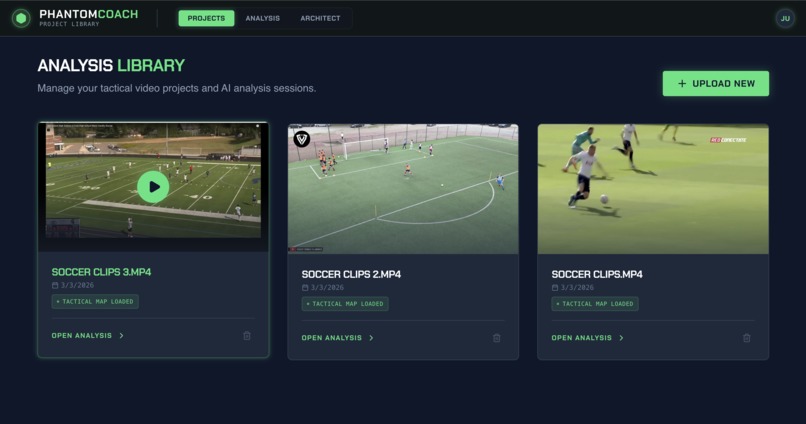Screen dimensions: 806x424
Task: Delete Soccer Clips 3.mp4 via its trash icon
Action: [x=247, y=336]
